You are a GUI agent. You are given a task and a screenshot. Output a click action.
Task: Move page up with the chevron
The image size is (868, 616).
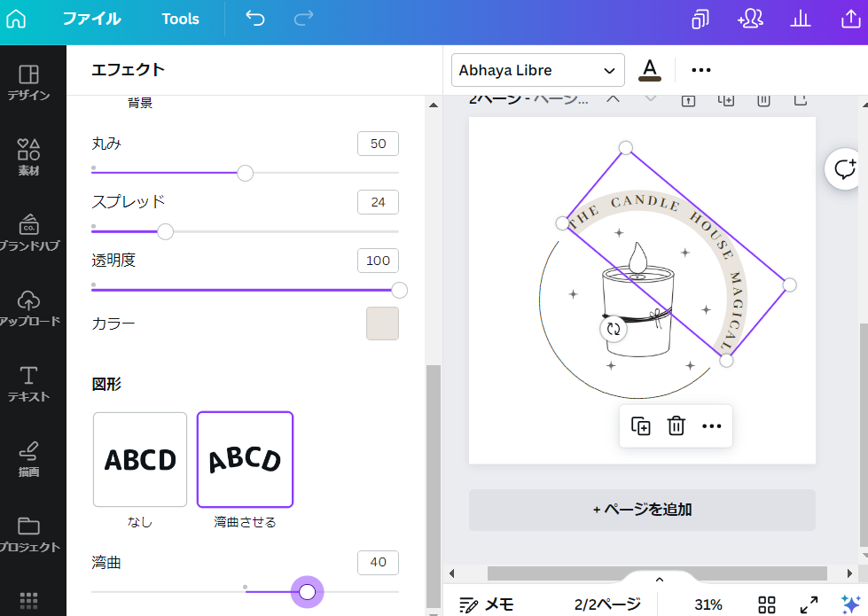[613, 99]
